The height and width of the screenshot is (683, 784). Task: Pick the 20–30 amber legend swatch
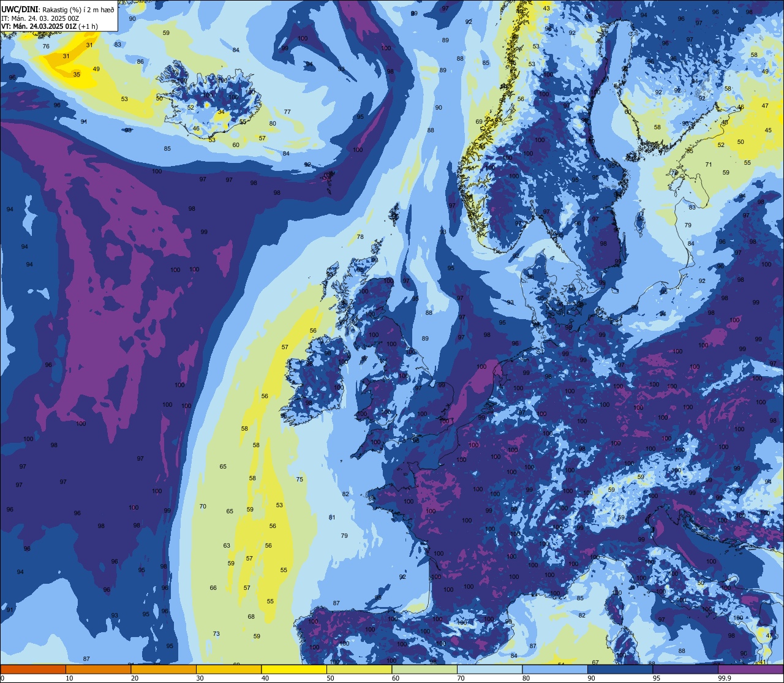(x=164, y=669)
